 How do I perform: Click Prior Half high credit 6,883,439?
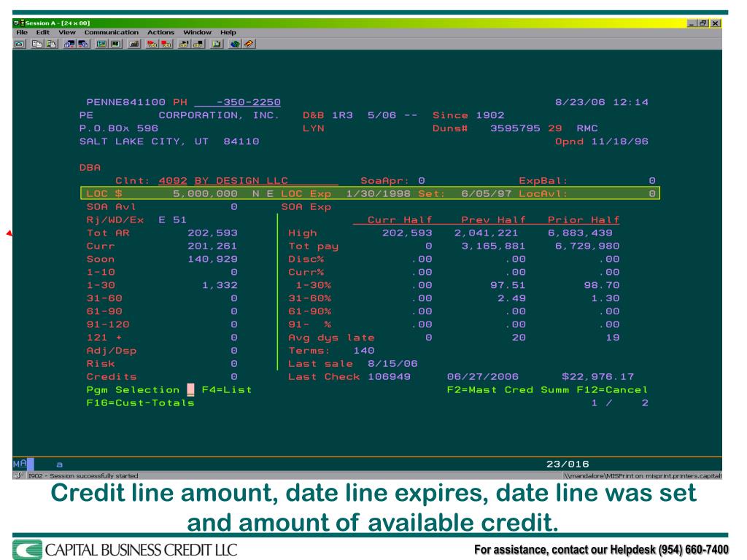(580, 233)
